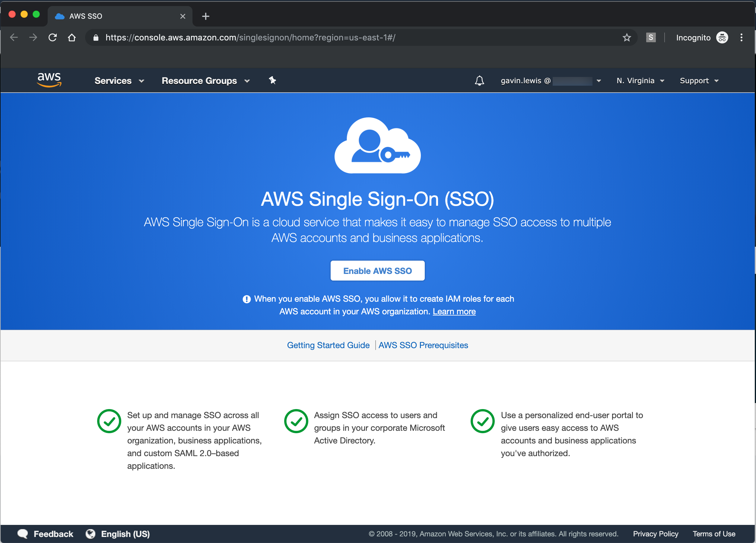The width and height of the screenshot is (756, 543).
Task: Click the green checkmark beside 'Use a personalized end-user portal'
Action: (x=482, y=421)
